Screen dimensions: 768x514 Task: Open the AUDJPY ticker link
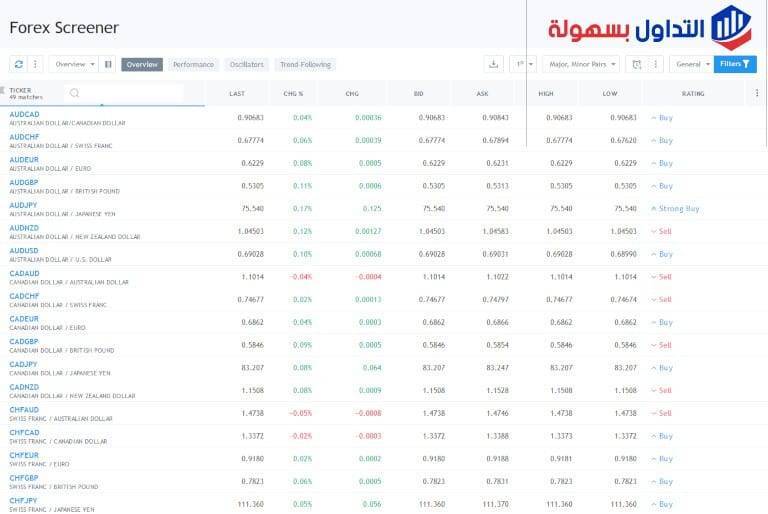click(x=23, y=205)
